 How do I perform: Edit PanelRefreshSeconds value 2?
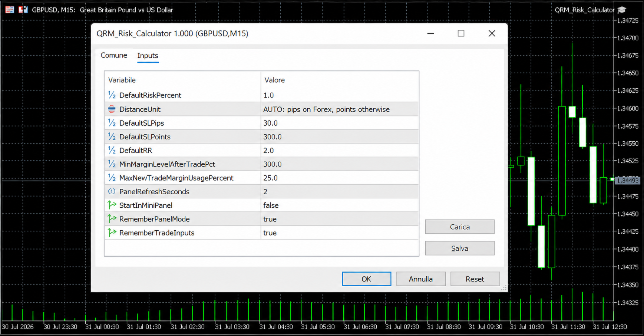[340, 191]
